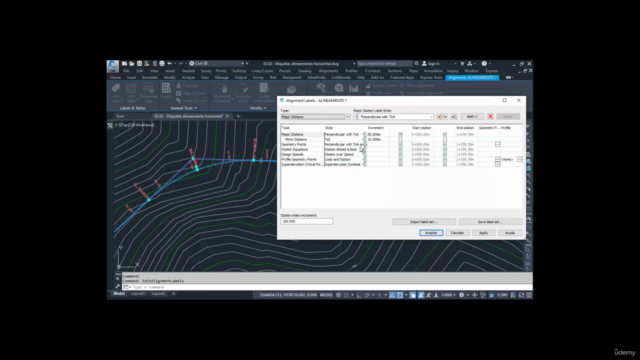
Task: Click the Save icon in quick access toolbar
Action: tap(139, 64)
